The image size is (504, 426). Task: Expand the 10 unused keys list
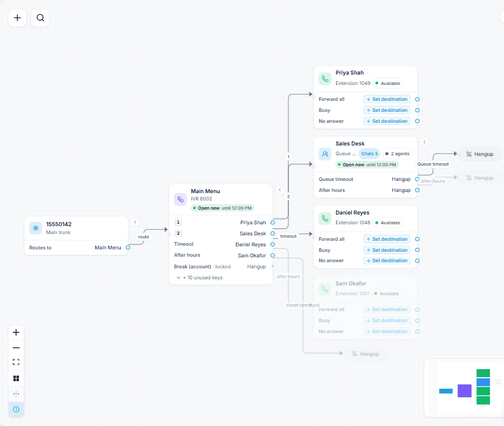pos(199,277)
